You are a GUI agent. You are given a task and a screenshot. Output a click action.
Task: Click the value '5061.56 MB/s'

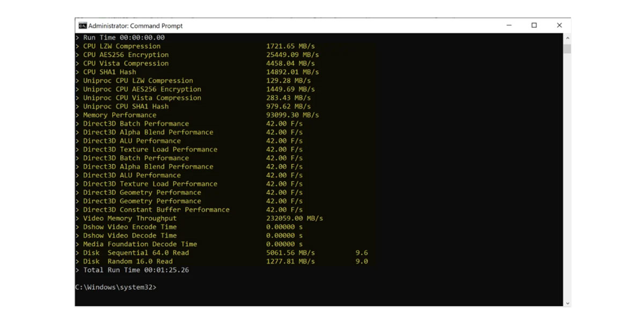(x=290, y=253)
